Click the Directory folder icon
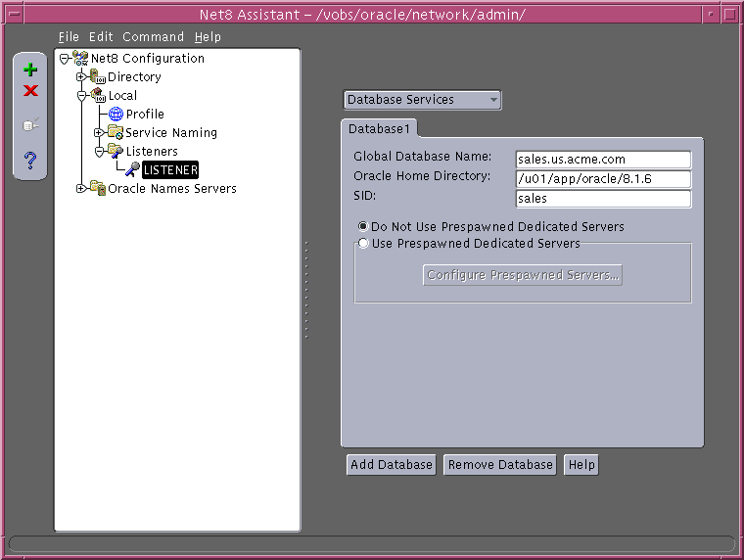Viewport: 744px width, 560px height. (x=98, y=76)
